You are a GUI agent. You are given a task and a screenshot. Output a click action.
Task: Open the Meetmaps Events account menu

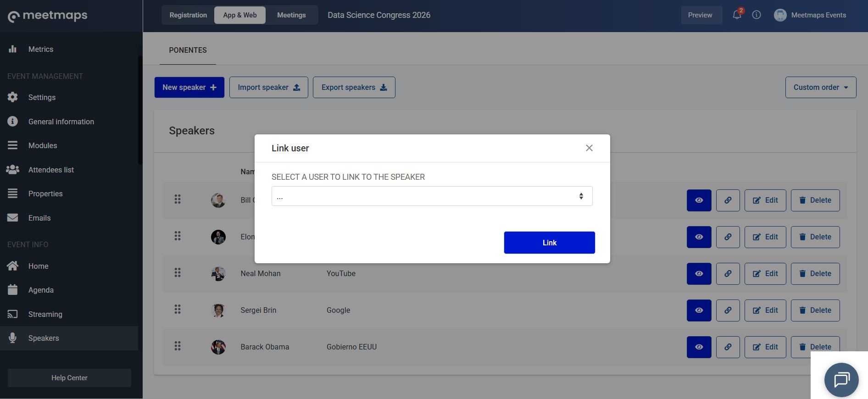pyautogui.click(x=810, y=15)
